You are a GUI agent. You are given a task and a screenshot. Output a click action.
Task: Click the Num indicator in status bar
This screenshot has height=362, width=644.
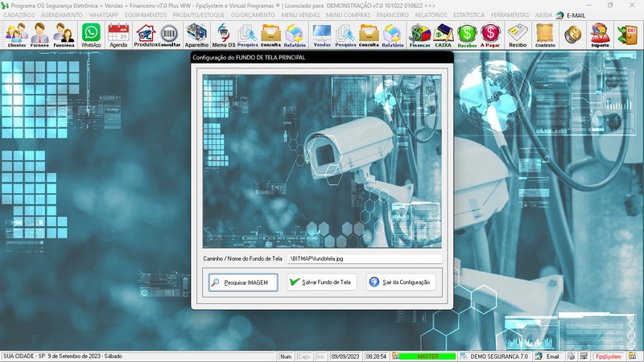coord(286,356)
